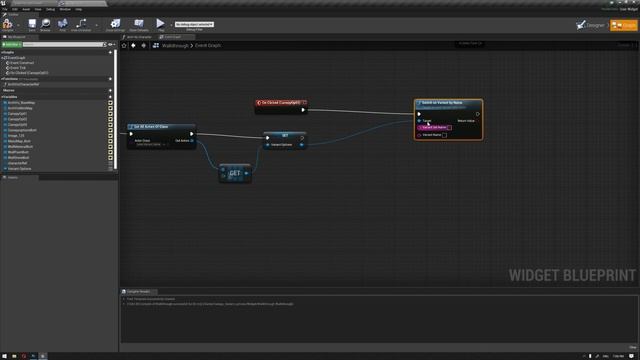Toggle visibility eye for MainMap_Butt variable
Viewport: 640px width, 360px height.
[x=110, y=141]
